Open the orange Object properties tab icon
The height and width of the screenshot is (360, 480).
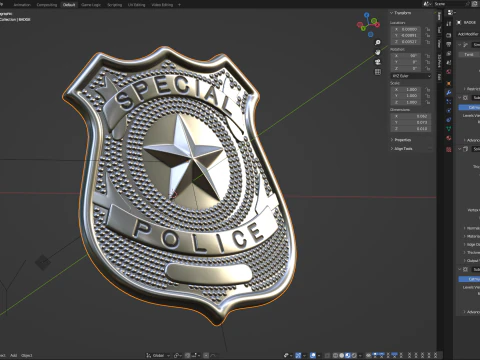point(449,83)
